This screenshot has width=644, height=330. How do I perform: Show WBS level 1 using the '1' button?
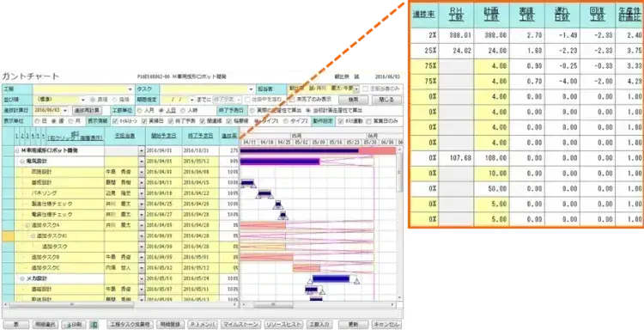pyautogui.click(x=17, y=136)
